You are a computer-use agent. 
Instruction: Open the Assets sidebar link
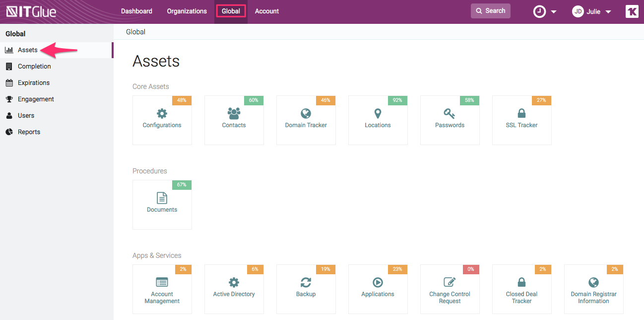coord(27,50)
